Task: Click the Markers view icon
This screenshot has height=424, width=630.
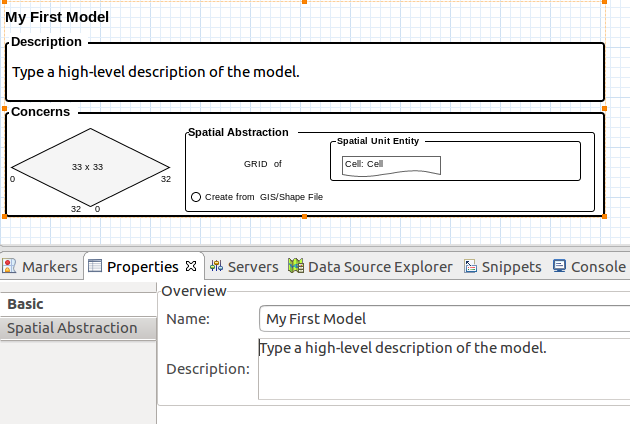Action: coord(9,266)
